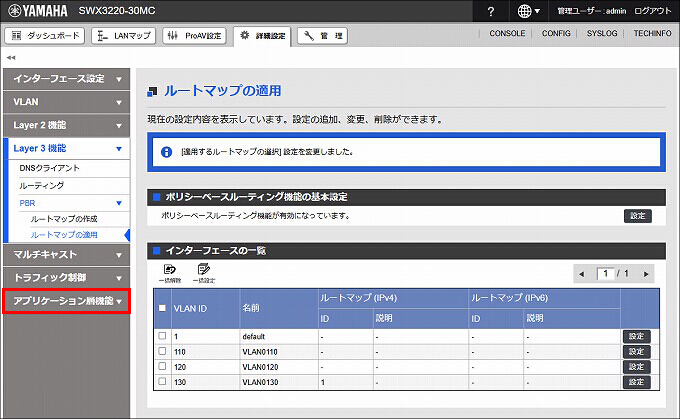Open the ダッシュボード tab

pyautogui.click(x=45, y=36)
